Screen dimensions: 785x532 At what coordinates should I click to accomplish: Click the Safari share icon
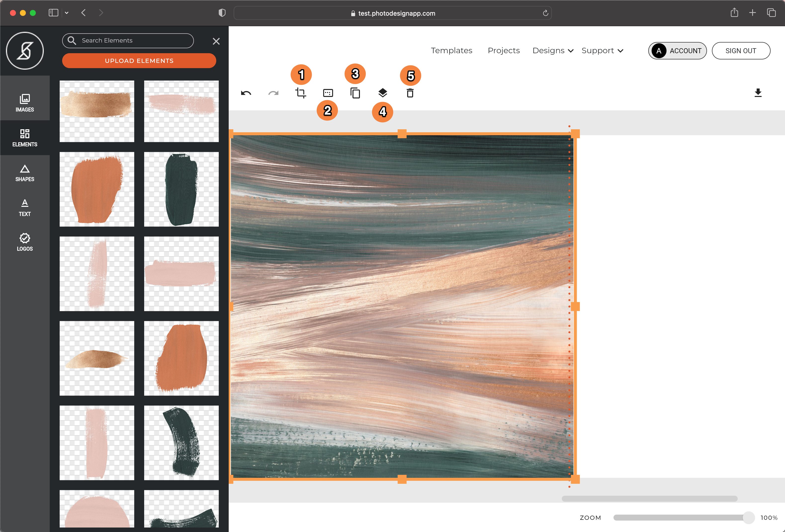tap(734, 12)
